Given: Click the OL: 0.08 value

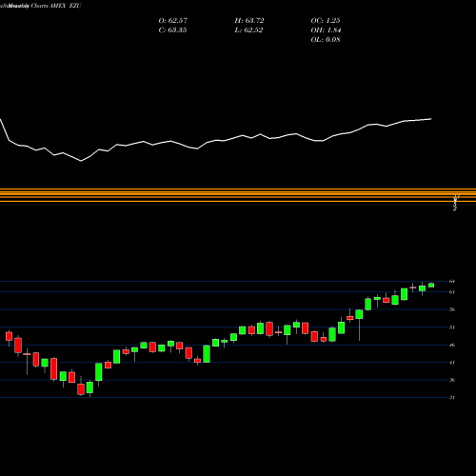Looking at the screenshot, I should [326, 40].
